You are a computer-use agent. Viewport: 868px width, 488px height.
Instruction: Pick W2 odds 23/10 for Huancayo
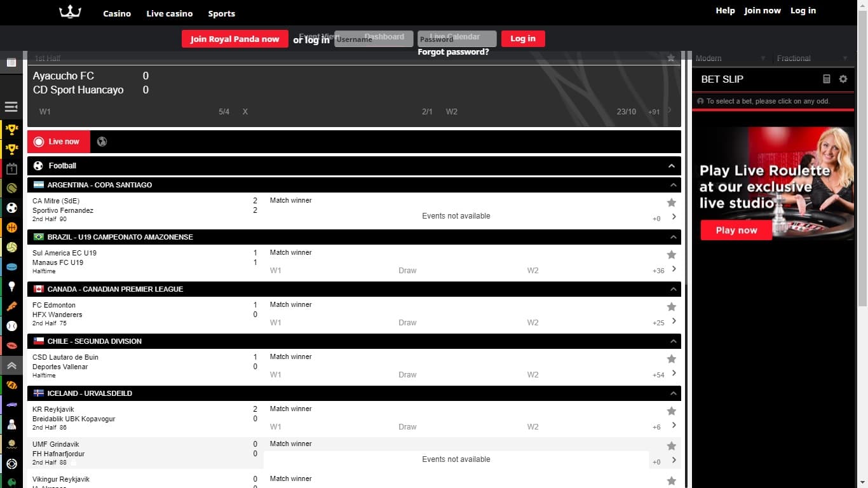click(541, 112)
